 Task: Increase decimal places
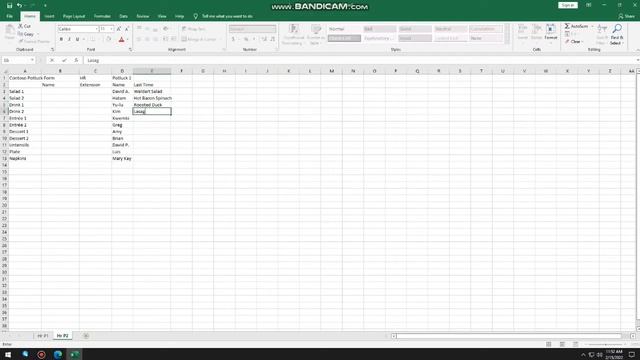(264, 40)
